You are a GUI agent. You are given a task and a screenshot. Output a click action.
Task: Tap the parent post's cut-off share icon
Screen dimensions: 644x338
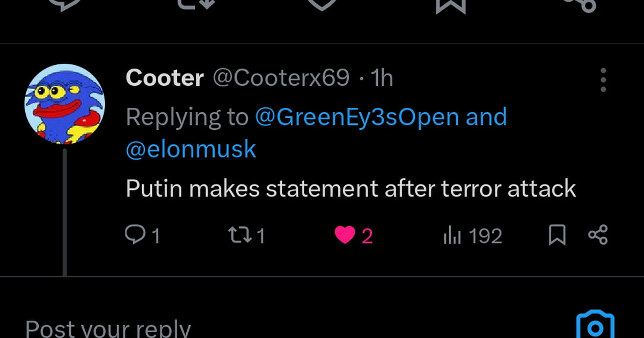pyautogui.click(x=580, y=4)
